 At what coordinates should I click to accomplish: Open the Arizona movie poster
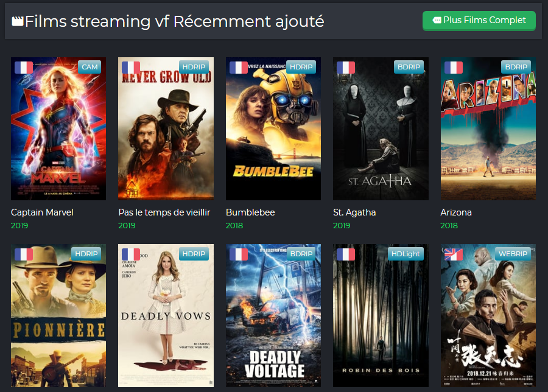pyautogui.click(x=488, y=128)
